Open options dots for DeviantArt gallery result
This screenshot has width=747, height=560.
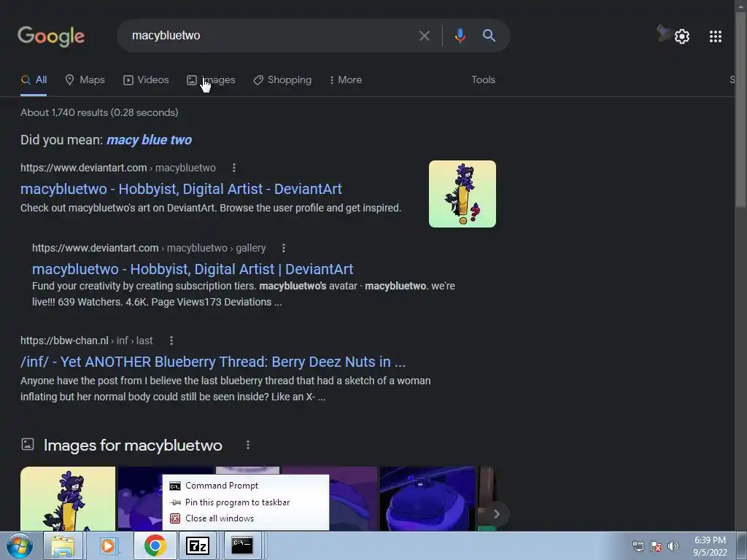(x=284, y=248)
